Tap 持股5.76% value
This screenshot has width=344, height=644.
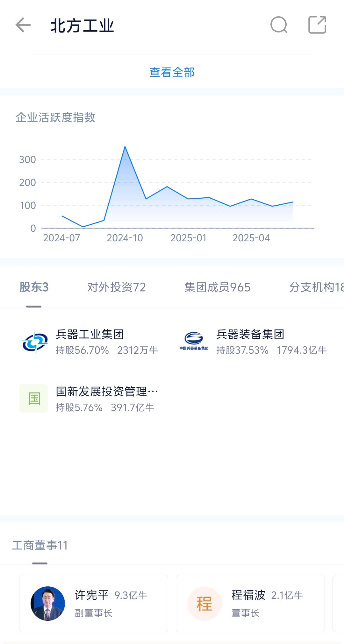point(79,407)
